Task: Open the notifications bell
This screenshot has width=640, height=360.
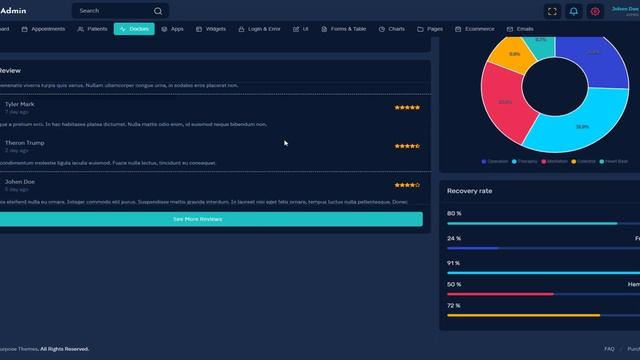Action: tap(573, 11)
